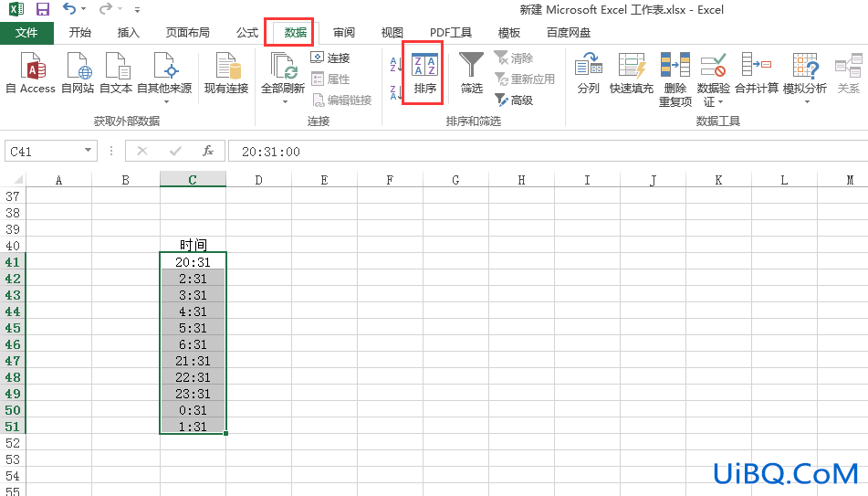Click the cell containing 20:31

[x=193, y=261]
